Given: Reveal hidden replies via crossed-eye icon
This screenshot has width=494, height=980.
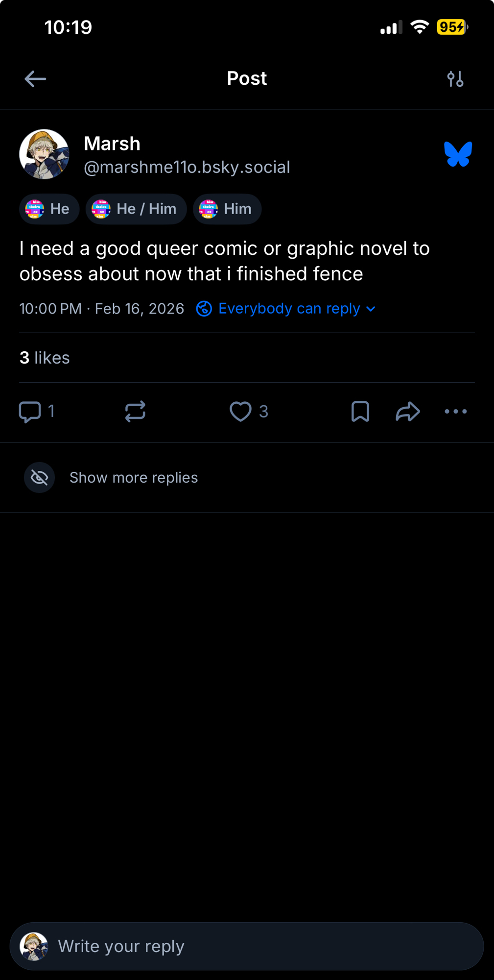Looking at the screenshot, I should pos(40,477).
